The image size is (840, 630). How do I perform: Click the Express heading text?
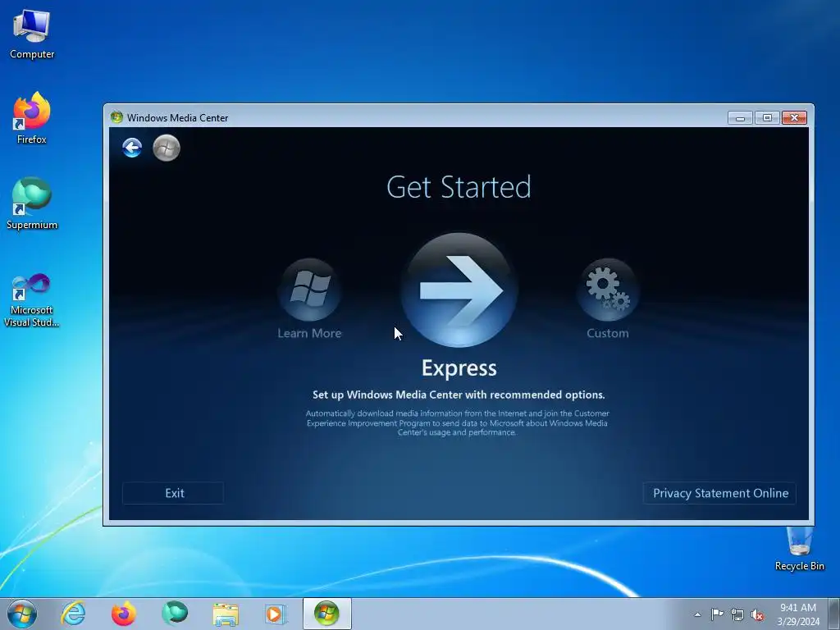tap(459, 368)
